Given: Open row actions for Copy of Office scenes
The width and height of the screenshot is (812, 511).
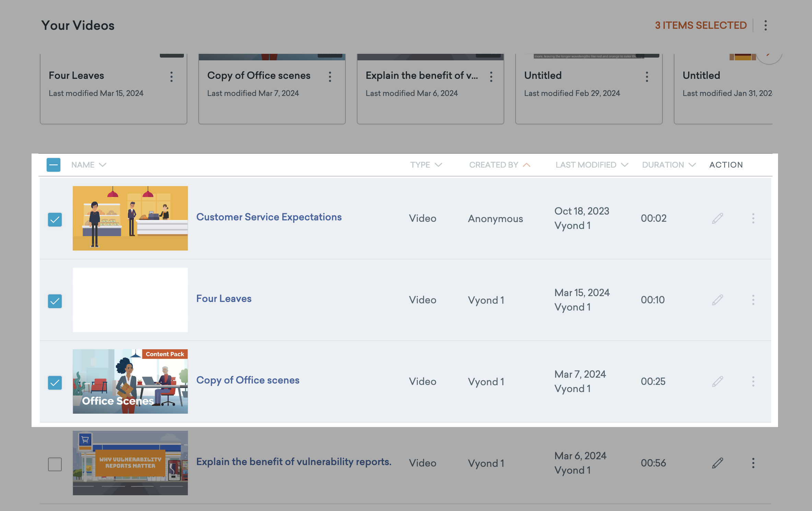Looking at the screenshot, I should pyautogui.click(x=753, y=381).
